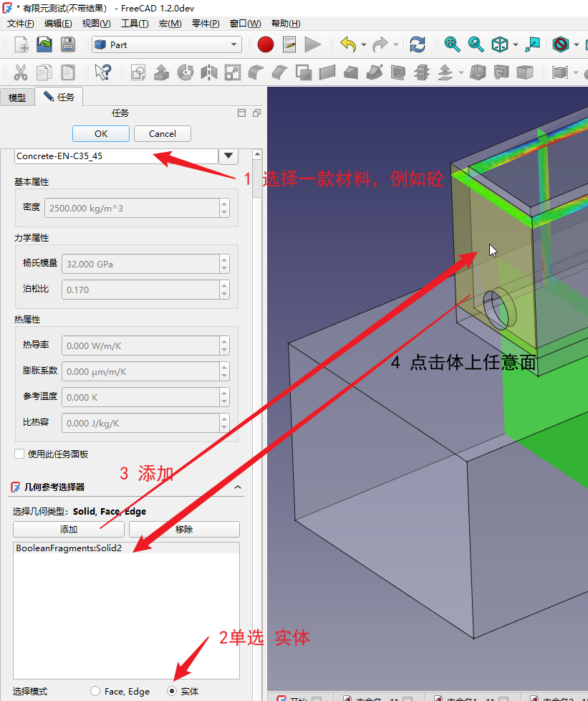The height and width of the screenshot is (701, 588).
Task: Select the 实体 radio button
Action: pos(172,691)
